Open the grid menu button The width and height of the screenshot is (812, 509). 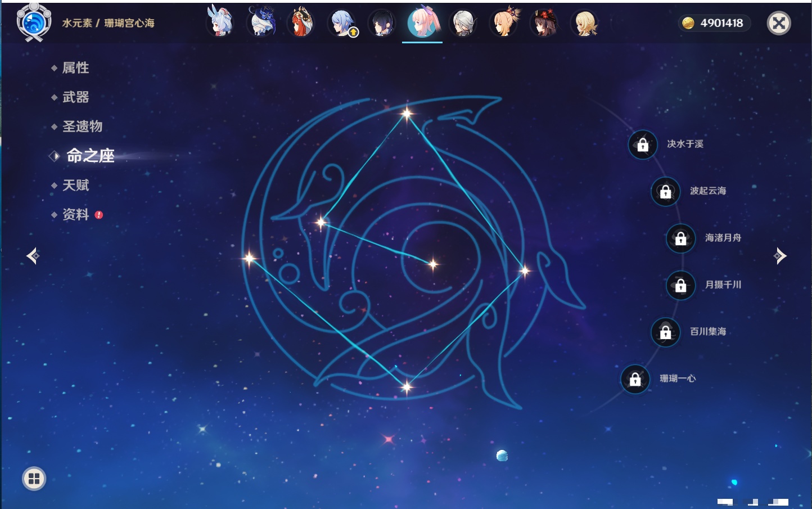tap(34, 479)
